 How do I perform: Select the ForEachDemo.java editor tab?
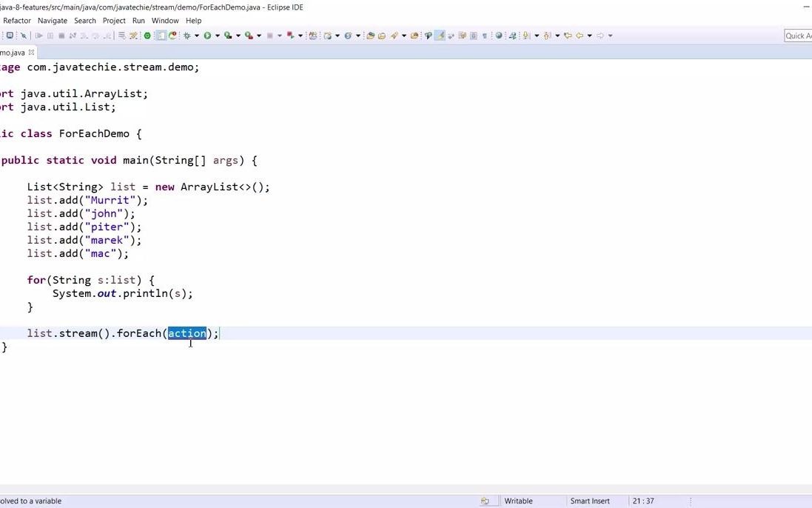15,52
